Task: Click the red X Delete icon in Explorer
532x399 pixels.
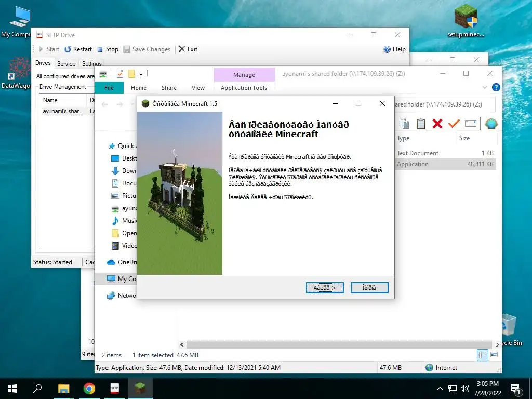Action: click(x=437, y=124)
